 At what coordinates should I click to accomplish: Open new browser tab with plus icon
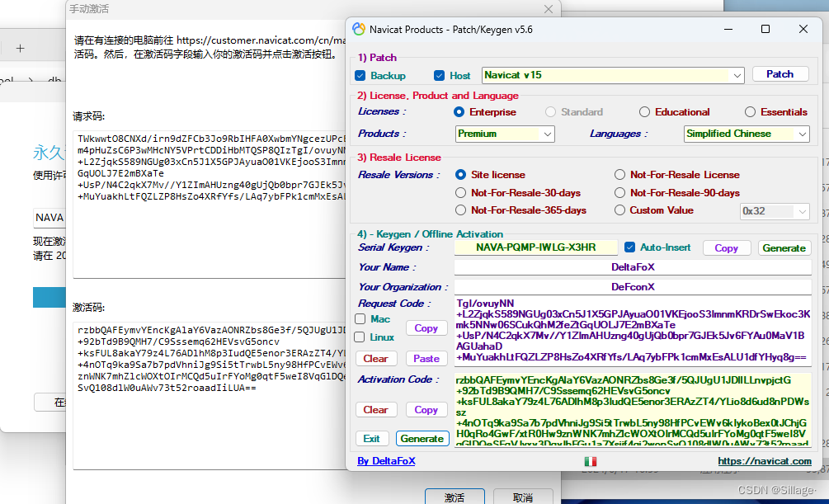point(20,49)
